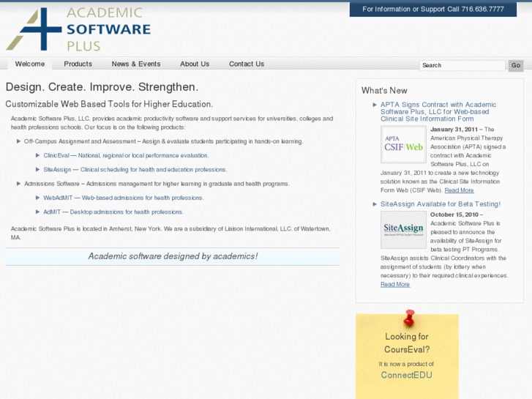Open the APTA Signs Contract headline
Image resolution: width=532 pixels, height=399 pixels.
(x=438, y=112)
